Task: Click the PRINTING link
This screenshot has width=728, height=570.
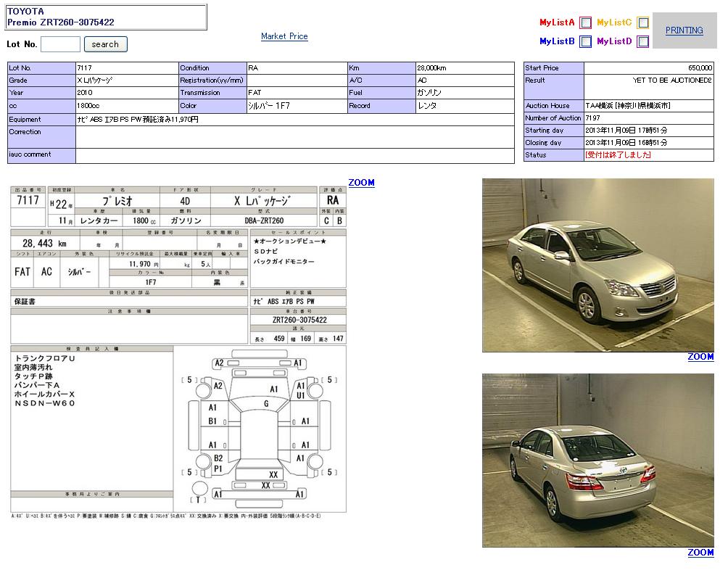Action: (684, 30)
